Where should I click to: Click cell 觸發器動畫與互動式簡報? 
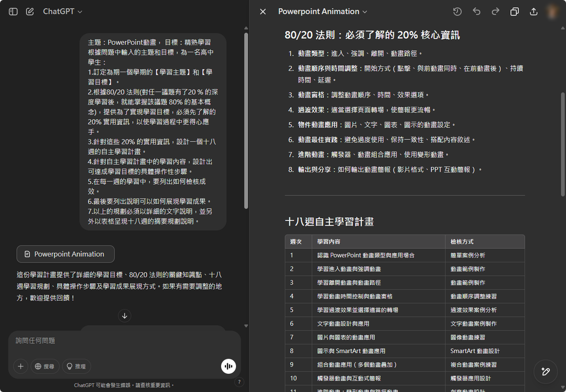(x=378, y=379)
